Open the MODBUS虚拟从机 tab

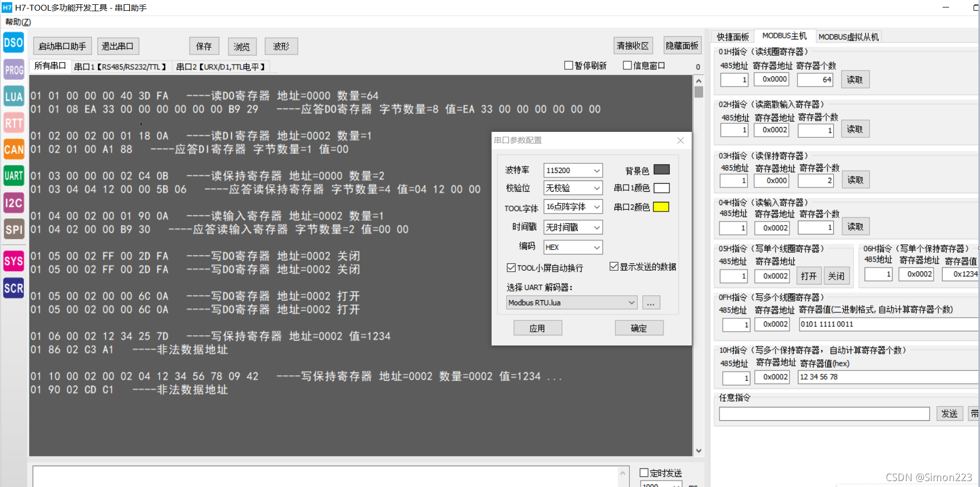point(848,37)
